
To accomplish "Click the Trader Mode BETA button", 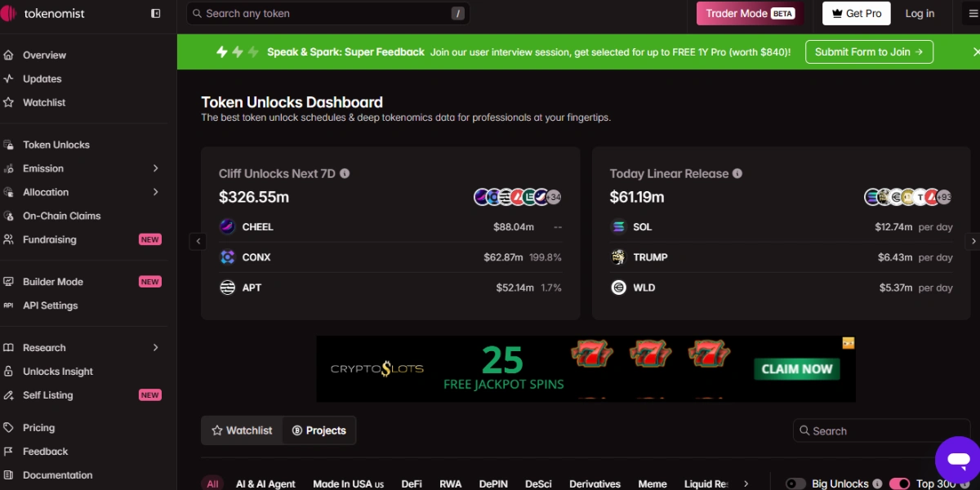I will click(750, 13).
